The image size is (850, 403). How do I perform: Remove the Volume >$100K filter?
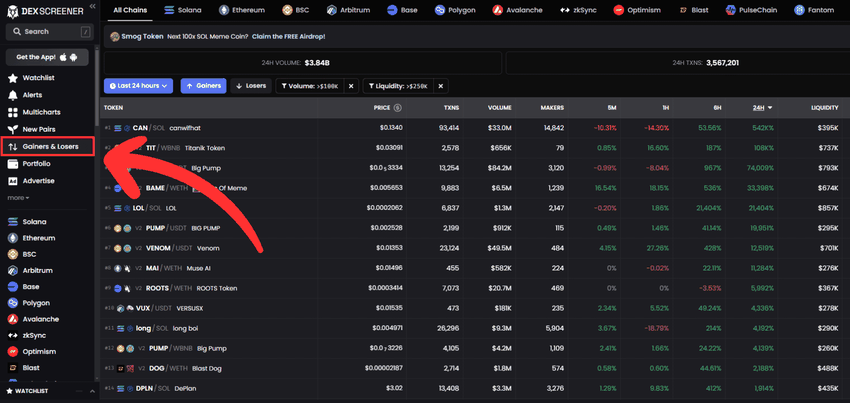(x=352, y=86)
